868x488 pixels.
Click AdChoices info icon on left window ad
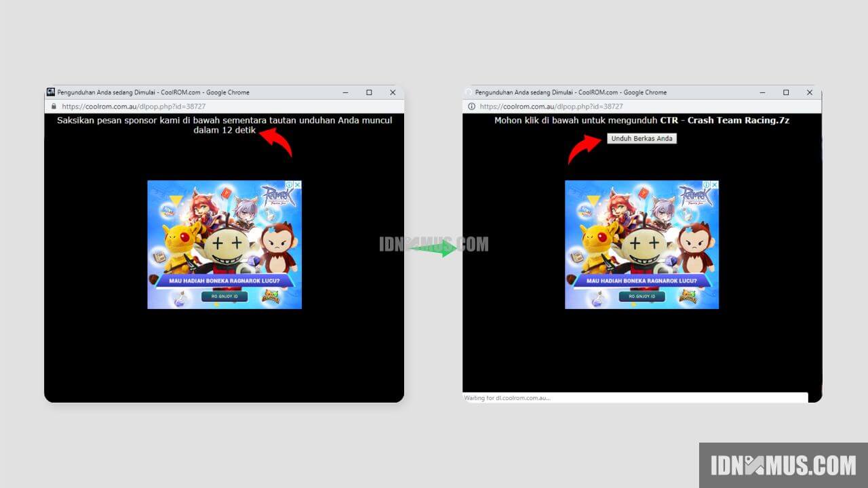(290, 184)
